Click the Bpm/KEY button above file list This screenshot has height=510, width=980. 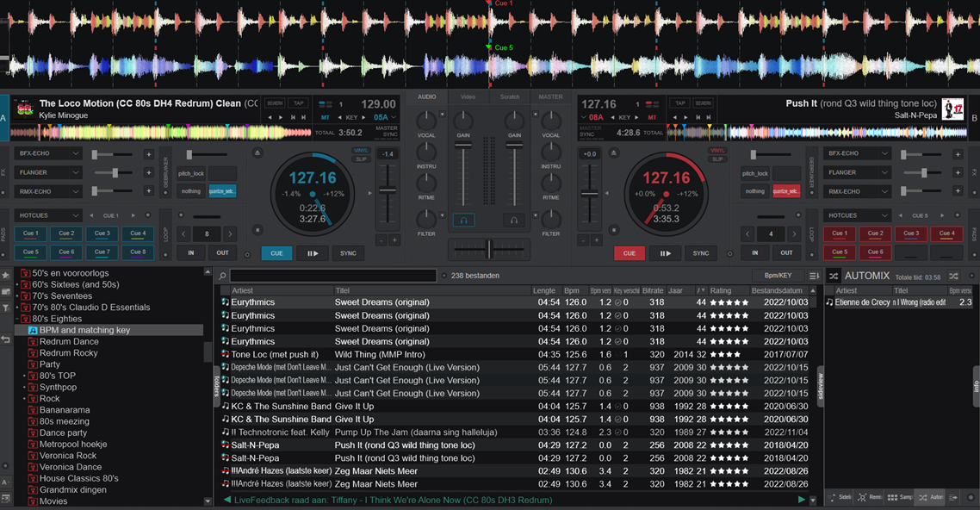[778, 276]
